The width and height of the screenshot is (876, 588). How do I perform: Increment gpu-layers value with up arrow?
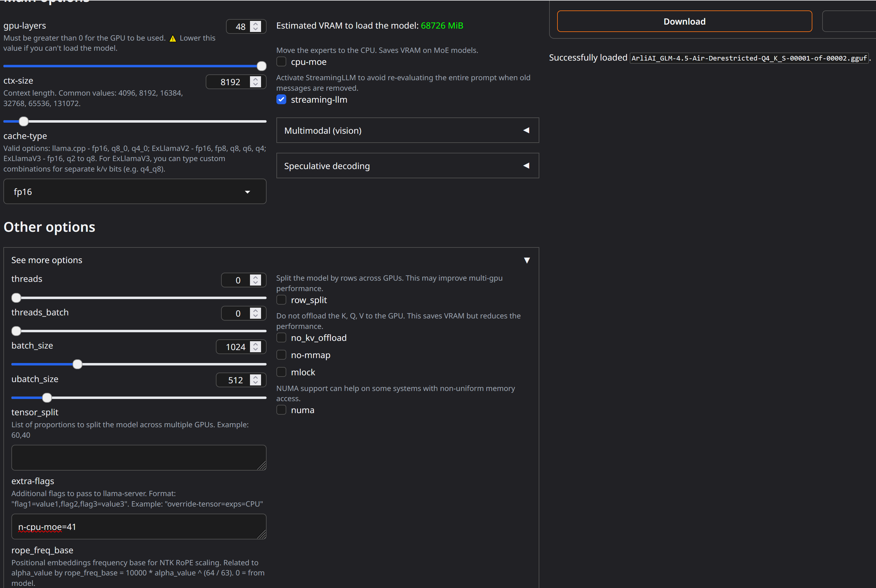click(x=256, y=24)
